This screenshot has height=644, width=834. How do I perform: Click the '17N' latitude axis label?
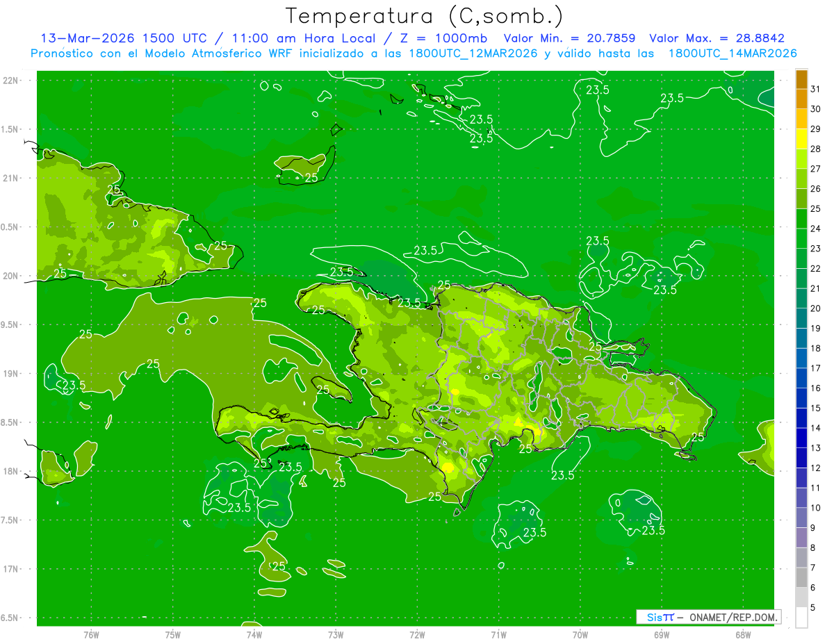tap(11, 569)
